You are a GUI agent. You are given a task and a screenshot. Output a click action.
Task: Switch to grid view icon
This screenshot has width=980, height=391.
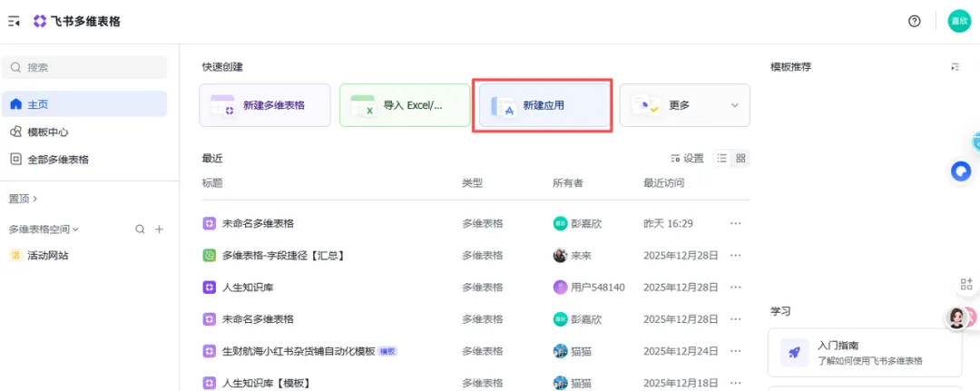click(740, 158)
